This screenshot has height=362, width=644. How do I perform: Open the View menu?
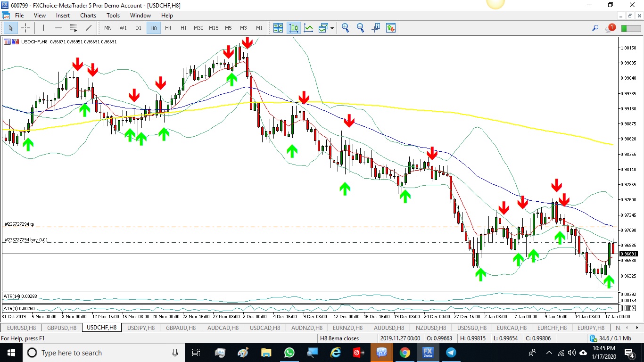(40, 16)
